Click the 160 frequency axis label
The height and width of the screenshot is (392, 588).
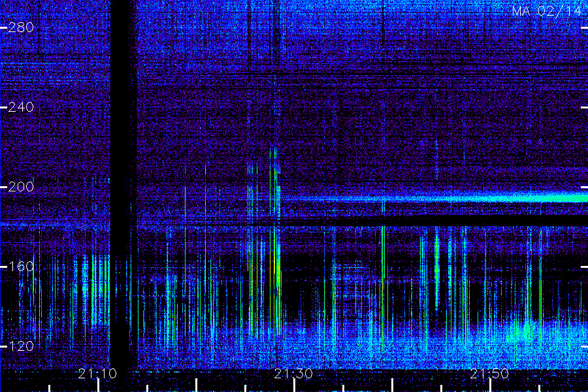click(21, 267)
